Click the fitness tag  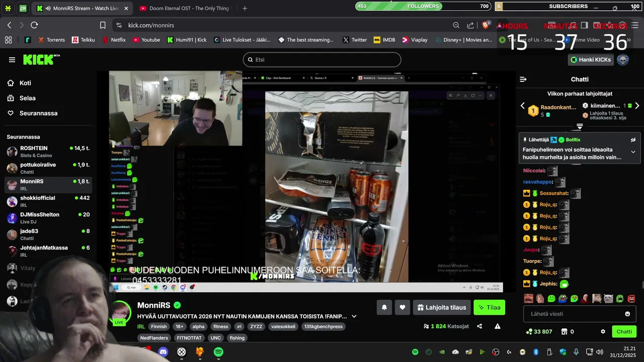tap(220, 327)
